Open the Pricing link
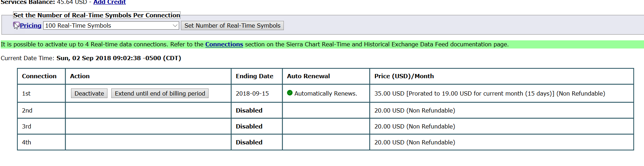Screen dimensions: 644x166 coord(30,25)
